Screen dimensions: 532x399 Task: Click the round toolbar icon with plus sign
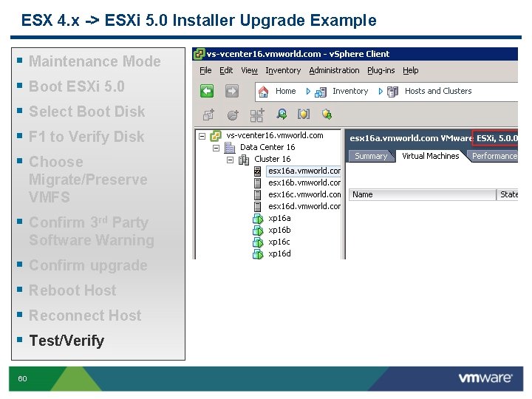click(233, 115)
